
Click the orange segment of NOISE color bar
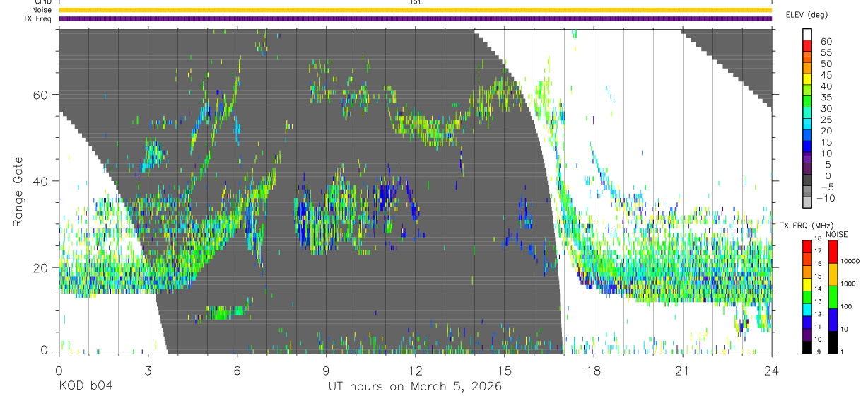point(833,274)
